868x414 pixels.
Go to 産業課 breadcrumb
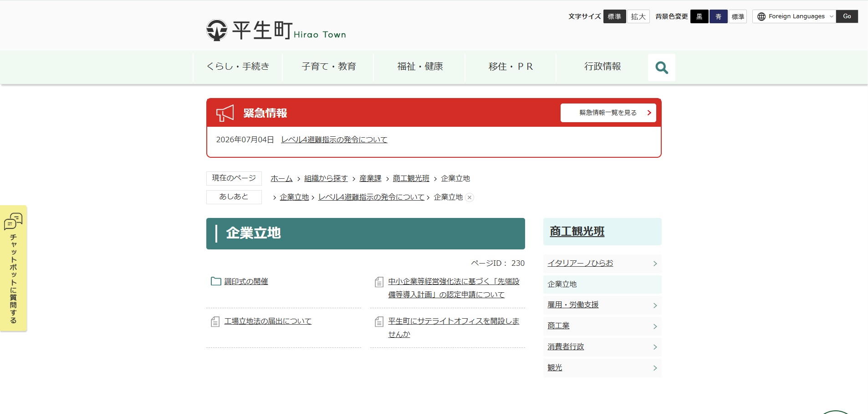pos(370,178)
